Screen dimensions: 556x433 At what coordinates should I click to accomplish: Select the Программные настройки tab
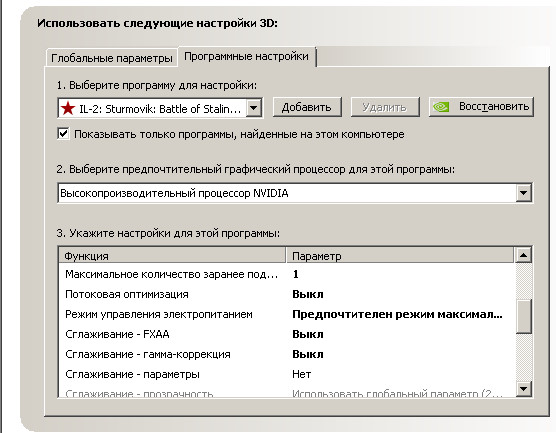tap(247, 57)
